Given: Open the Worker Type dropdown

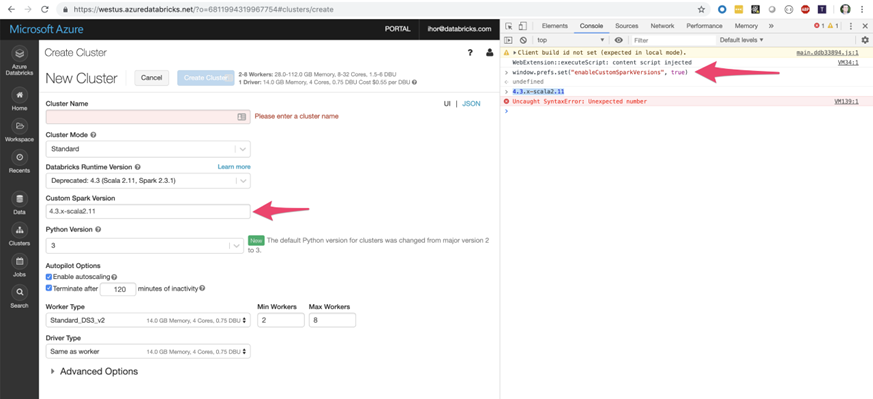Looking at the screenshot, I should (x=148, y=321).
